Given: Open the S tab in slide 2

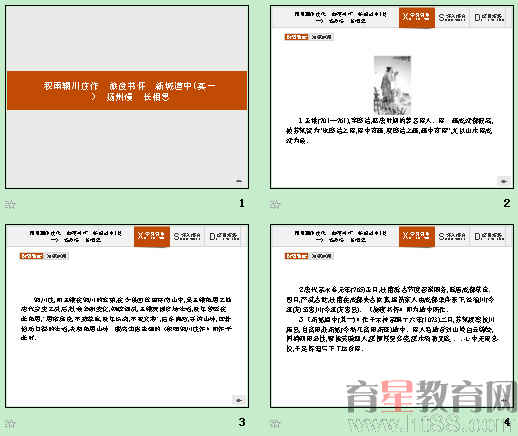Looking at the screenshot, I should [452, 17].
